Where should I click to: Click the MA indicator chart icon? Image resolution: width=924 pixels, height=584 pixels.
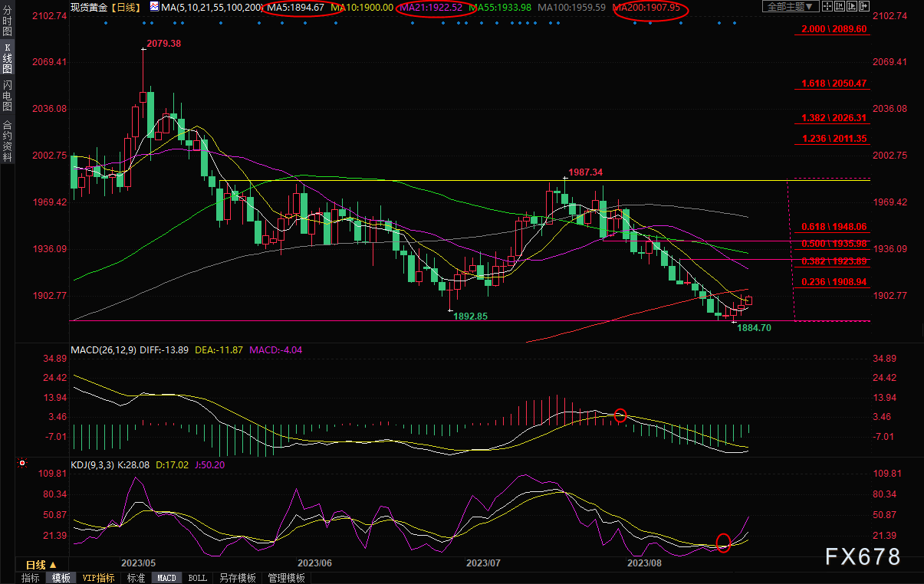154,7
